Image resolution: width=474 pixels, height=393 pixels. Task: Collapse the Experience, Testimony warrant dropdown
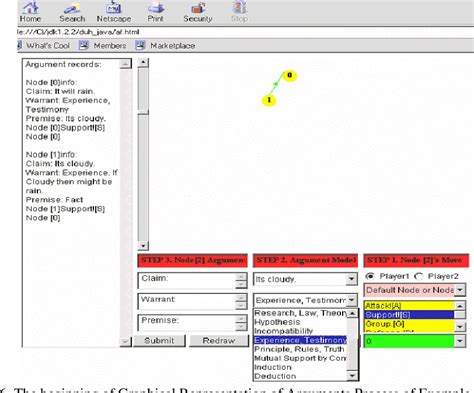351,300
